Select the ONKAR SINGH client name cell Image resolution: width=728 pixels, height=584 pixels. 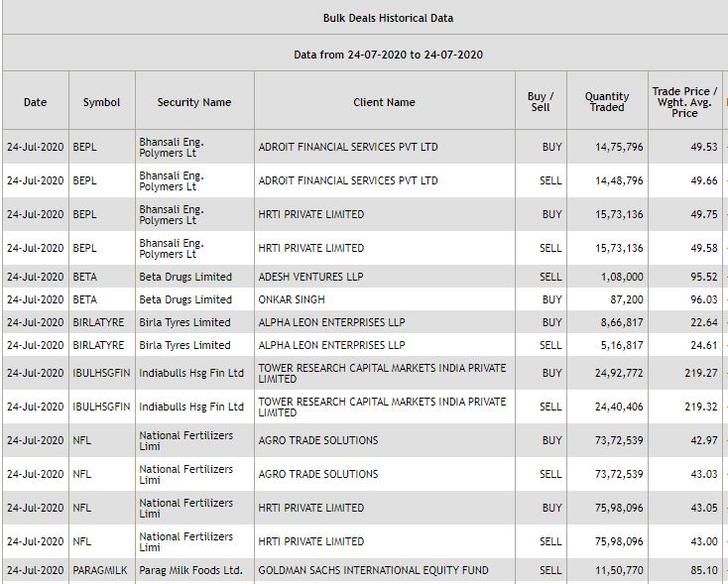pyautogui.click(x=292, y=299)
